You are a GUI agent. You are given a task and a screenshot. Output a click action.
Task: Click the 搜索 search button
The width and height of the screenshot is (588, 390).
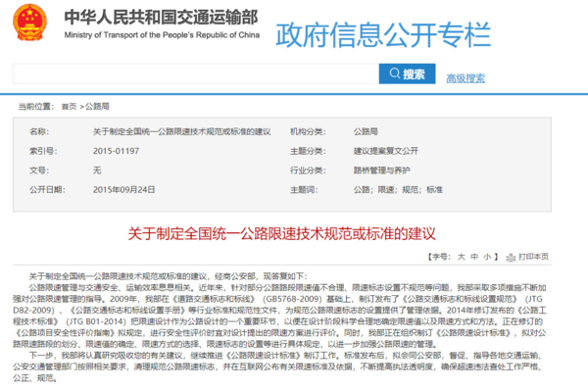[x=407, y=73]
